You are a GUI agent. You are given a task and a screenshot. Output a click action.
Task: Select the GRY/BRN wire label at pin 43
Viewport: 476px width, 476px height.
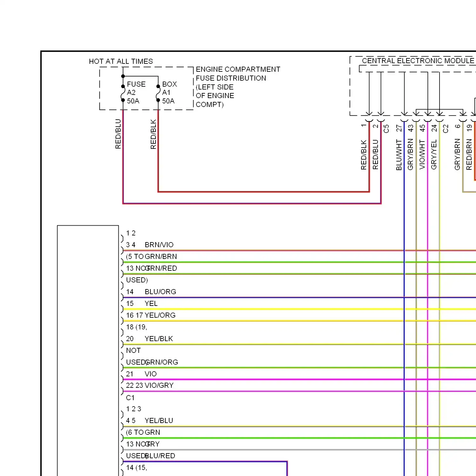pos(410,154)
